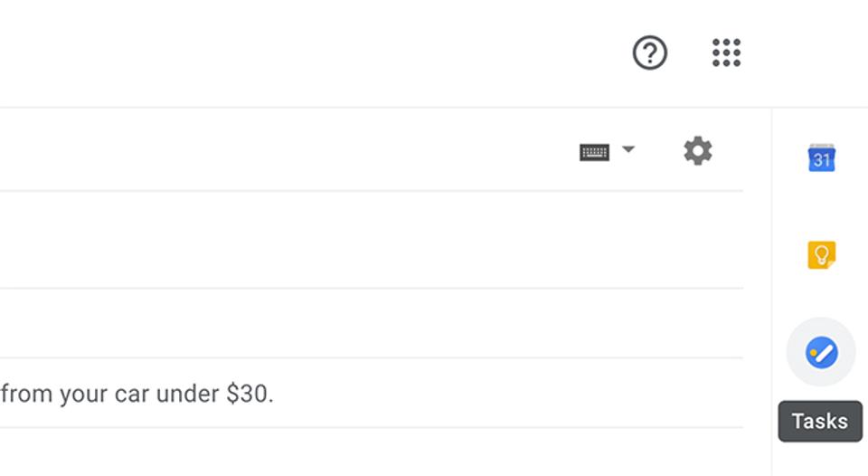Viewport: 868px width, 476px height.
Task: Open the Google Calendar side panel icon
Action: [822, 158]
